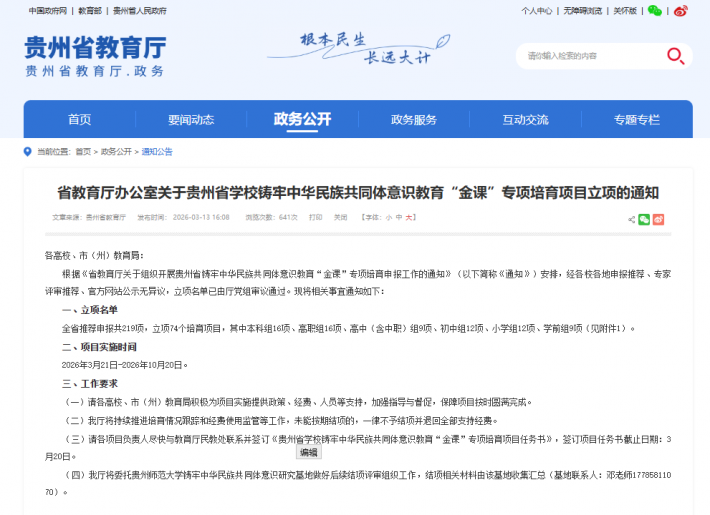Click the 编辑 button in article
The image size is (710, 515).
click(x=309, y=453)
